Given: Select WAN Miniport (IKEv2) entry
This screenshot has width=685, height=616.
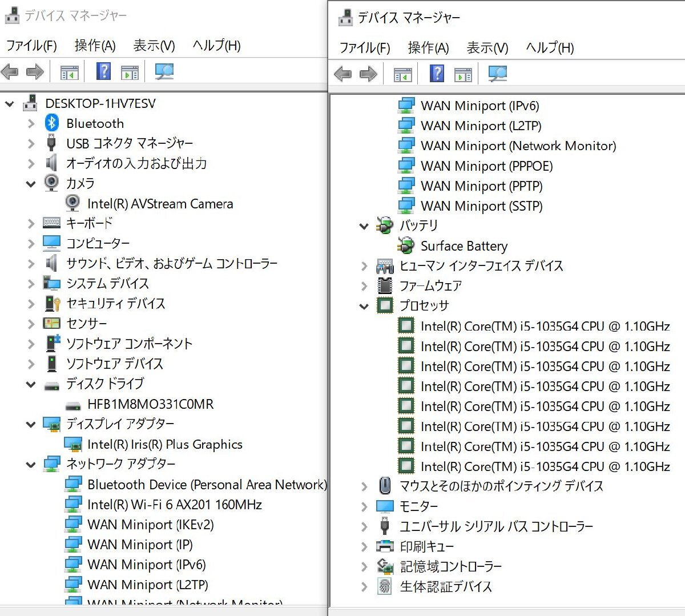Looking at the screenshot, I should pyautogui.click(x=151, y=525).
